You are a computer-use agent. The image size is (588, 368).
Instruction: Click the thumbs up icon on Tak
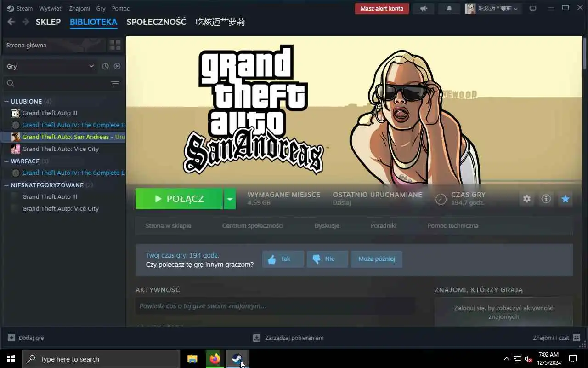(x=272, y=259)
